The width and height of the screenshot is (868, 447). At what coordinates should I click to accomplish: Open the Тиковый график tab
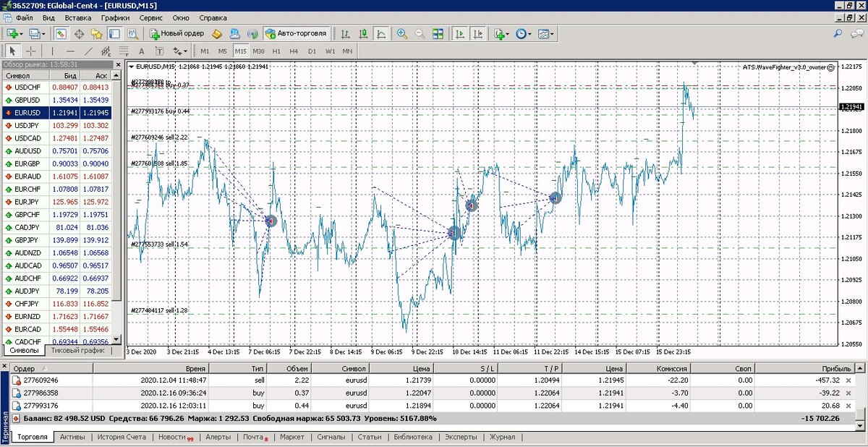click(77, 350)
